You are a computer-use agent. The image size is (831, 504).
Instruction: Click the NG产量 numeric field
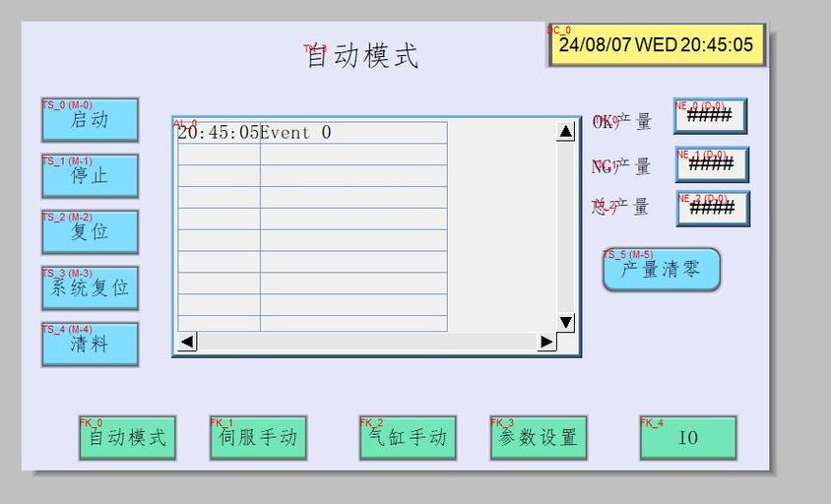(712, 164)
